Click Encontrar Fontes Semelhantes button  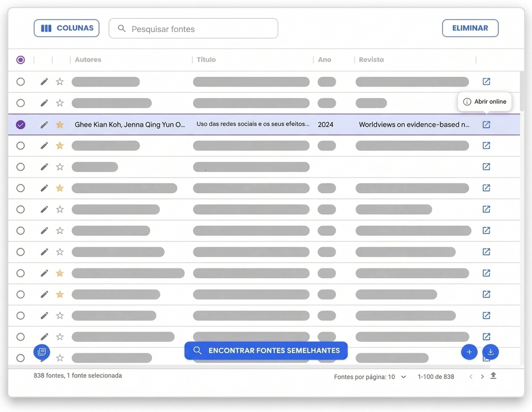(266, 351)
